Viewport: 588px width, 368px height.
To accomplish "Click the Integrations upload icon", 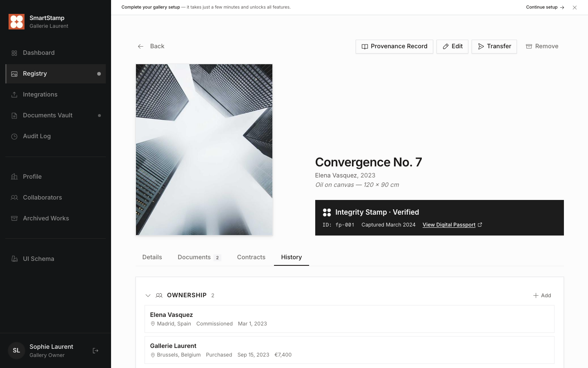I will [14, 95].
